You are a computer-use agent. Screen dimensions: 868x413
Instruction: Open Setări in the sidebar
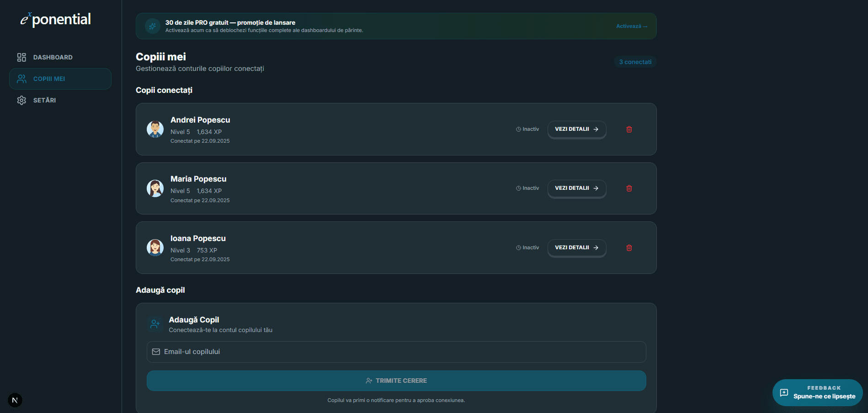click(x=60, y=100)
